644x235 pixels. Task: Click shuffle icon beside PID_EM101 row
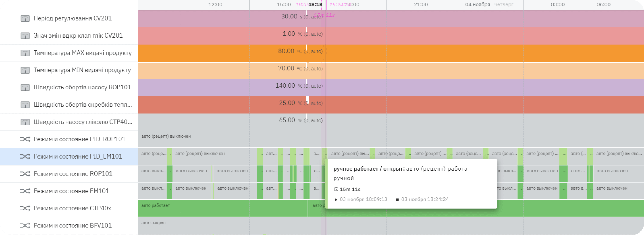(x=25, y=156)
